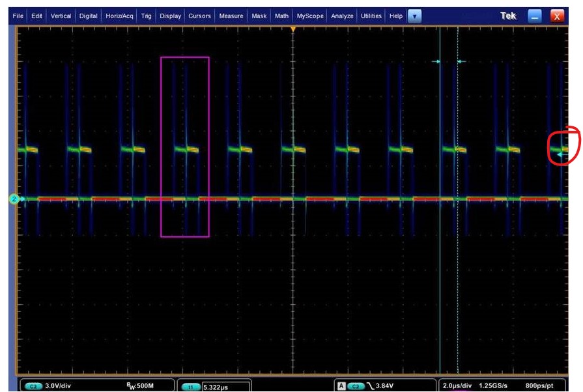The height and width of the screenshot is (392, 583).
Task: Open the Display menu
Action: pos(170,16)
